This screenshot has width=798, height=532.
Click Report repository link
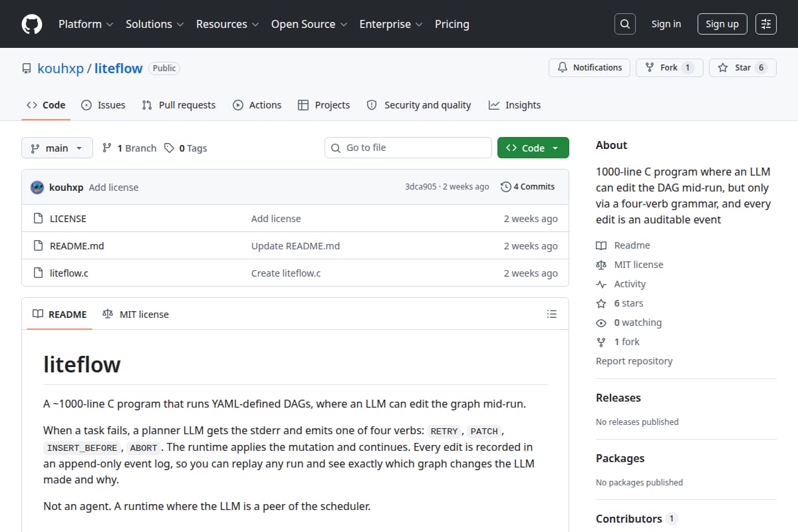click(634, 361)
